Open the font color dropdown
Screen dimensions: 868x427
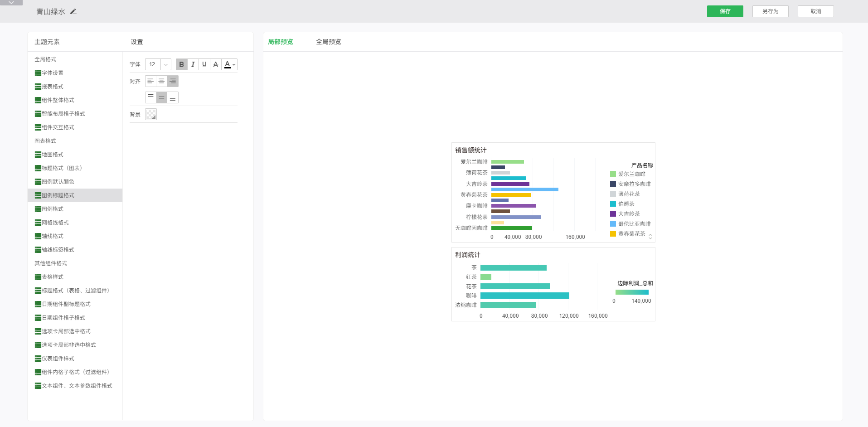pos(230,64)
